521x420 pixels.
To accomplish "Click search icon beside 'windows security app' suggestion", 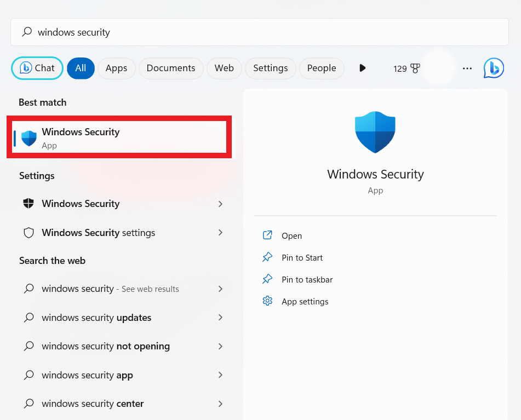I will pos(29,375).
